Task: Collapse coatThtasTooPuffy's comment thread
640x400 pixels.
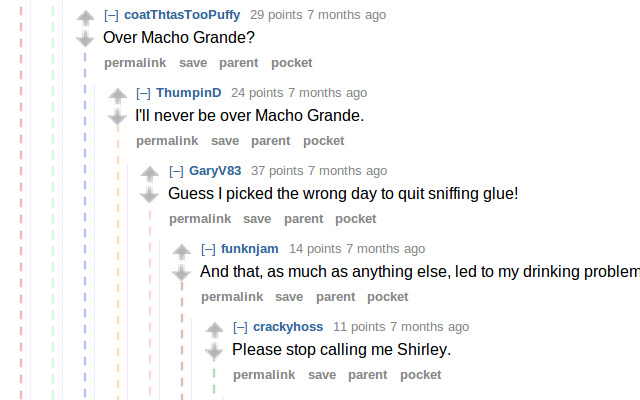Action: (111, 15)
